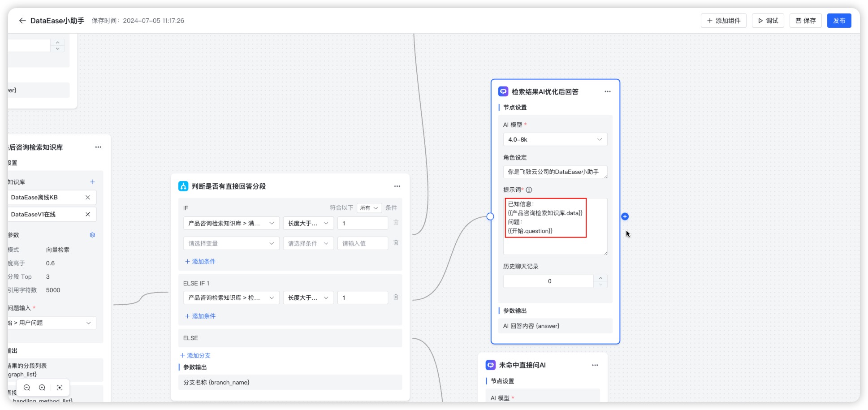Open the ELSE IF 1 长度大于 dropdown
The width and height of the screenshot is (868, 410).
(308, 298)
